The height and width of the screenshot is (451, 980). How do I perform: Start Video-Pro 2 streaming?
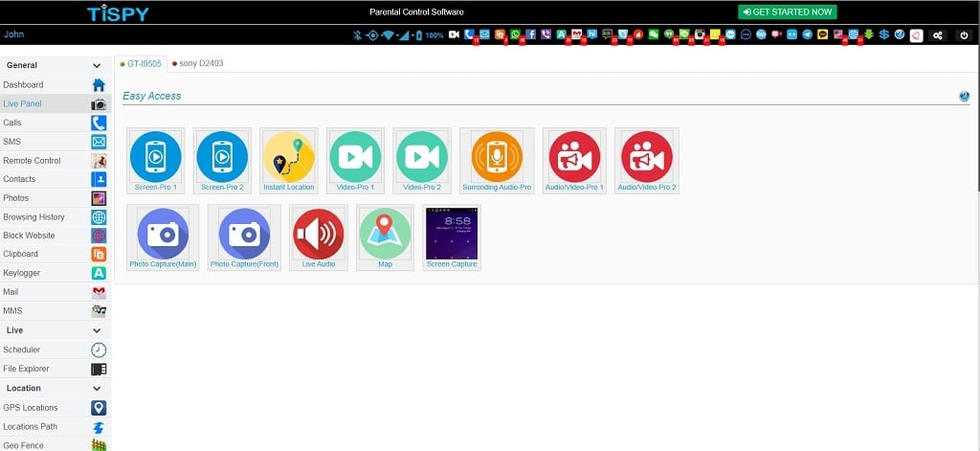422,161
